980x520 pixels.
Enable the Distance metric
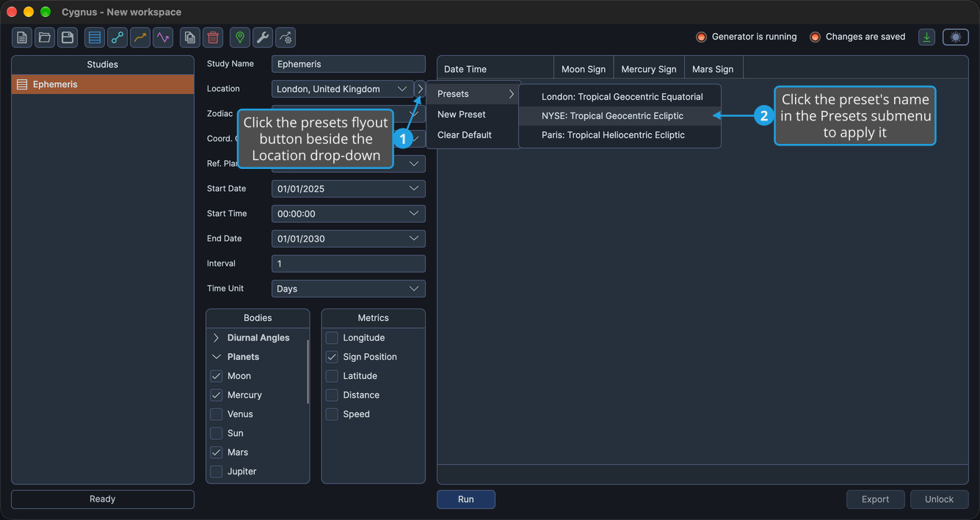pyautogui.click(x=332, y=395)
